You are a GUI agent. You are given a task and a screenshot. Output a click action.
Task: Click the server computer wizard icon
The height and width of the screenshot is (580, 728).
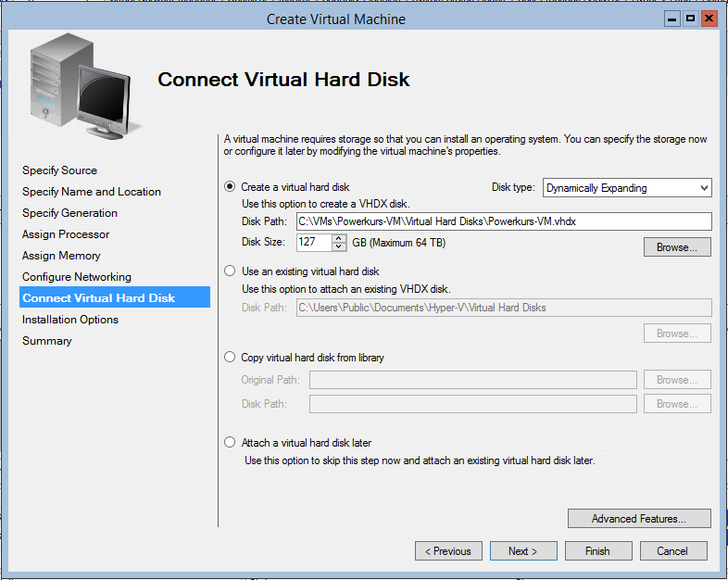pos(85,86)
